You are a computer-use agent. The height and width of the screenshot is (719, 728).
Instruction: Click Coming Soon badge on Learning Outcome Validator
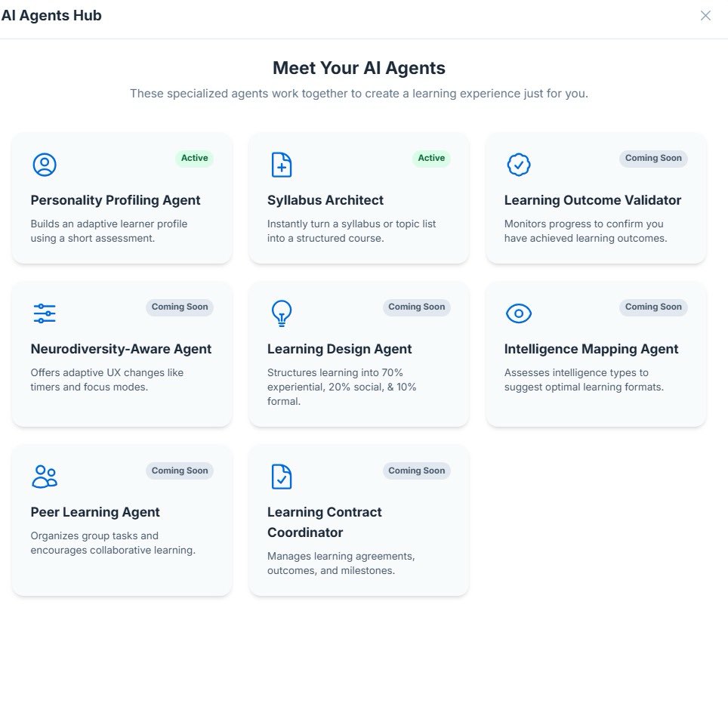653,159
